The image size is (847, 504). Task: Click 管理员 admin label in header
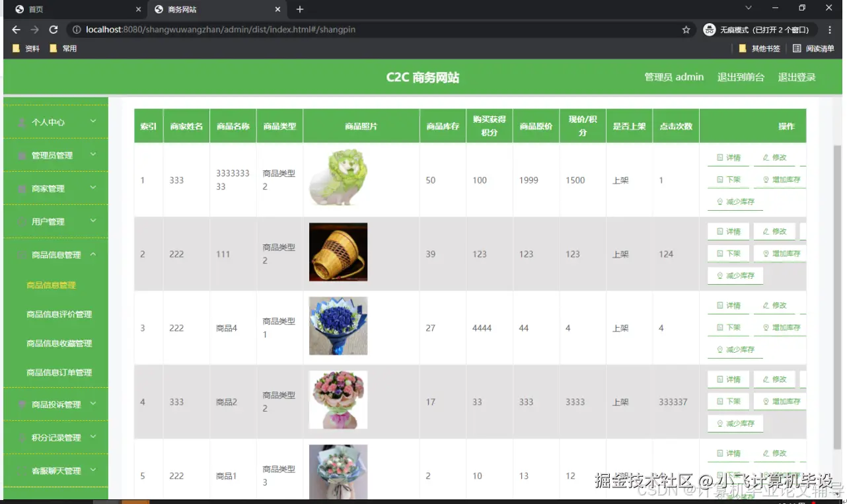[x=674, y=77]
